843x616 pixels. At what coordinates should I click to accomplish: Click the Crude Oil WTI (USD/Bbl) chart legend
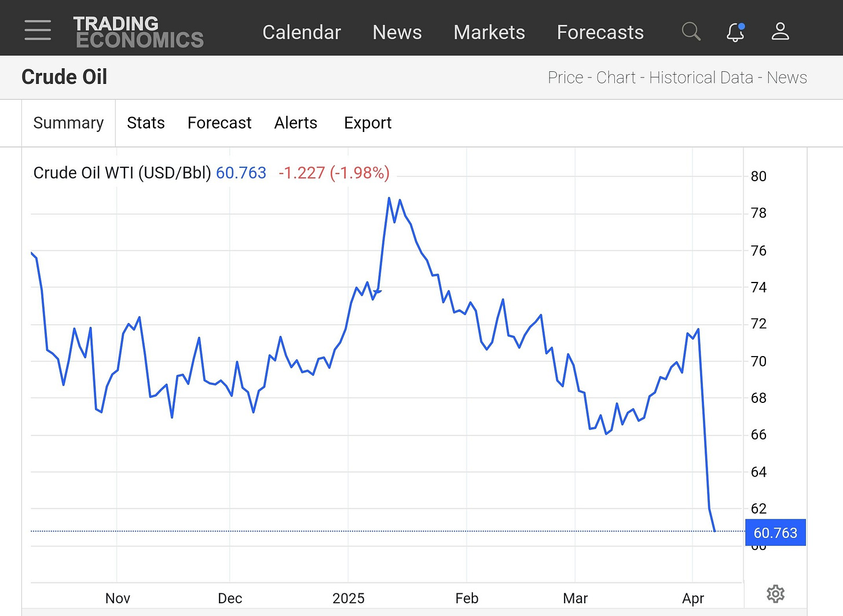[122, 173]
